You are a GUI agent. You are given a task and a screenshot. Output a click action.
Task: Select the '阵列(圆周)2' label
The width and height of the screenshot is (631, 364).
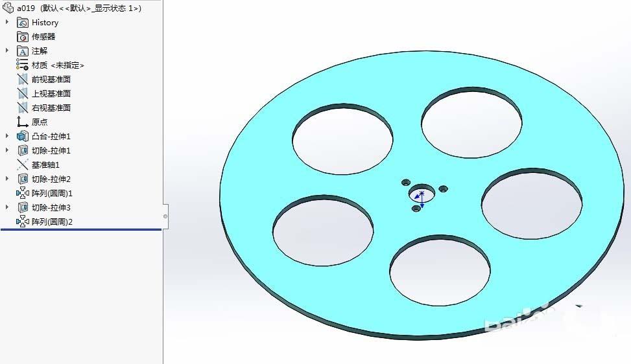pyautogui.click(x=53, y=222)
